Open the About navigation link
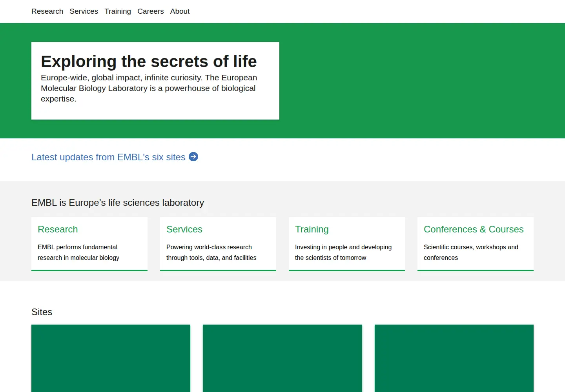The height and width of the screenshot is (392, 565). (180, 11)
